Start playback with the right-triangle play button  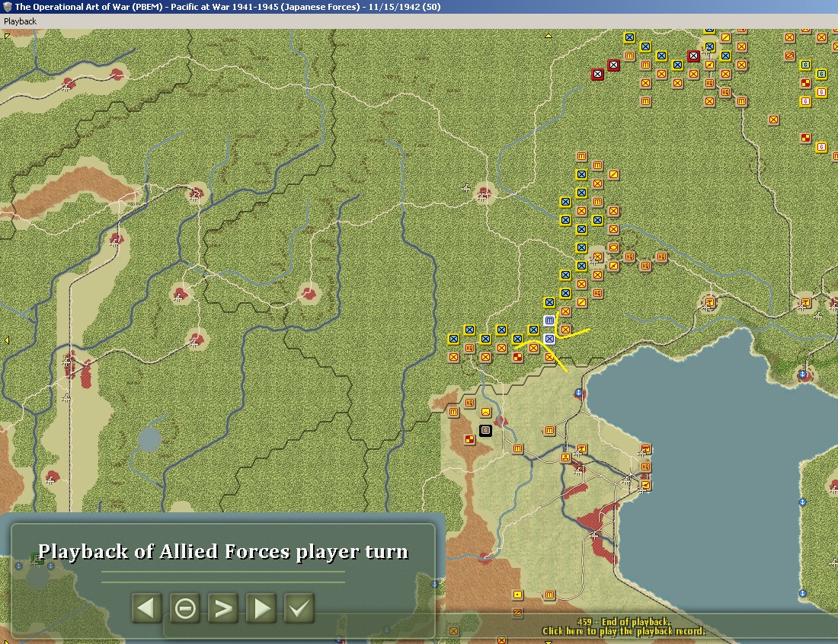[x=261, y=607]
